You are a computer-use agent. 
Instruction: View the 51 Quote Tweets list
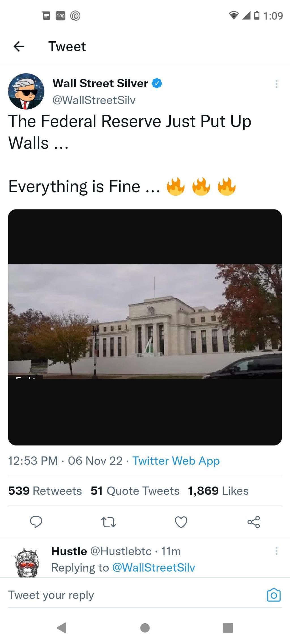tap(135, 491)
